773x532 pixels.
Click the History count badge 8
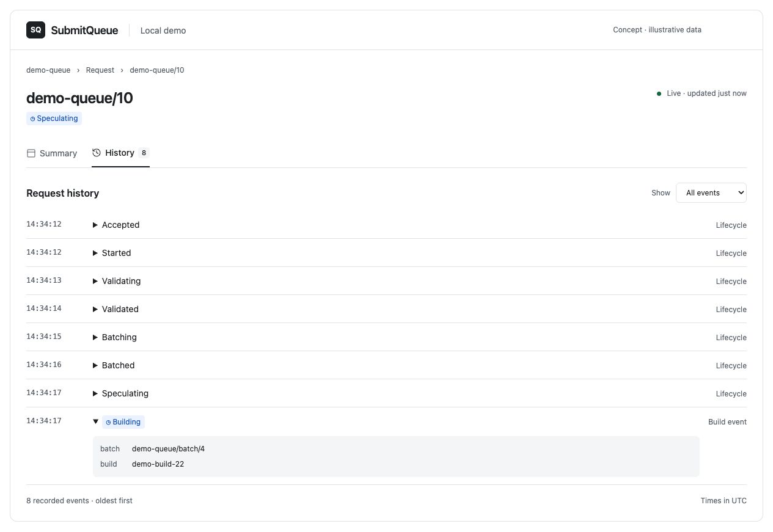point(144,153)
